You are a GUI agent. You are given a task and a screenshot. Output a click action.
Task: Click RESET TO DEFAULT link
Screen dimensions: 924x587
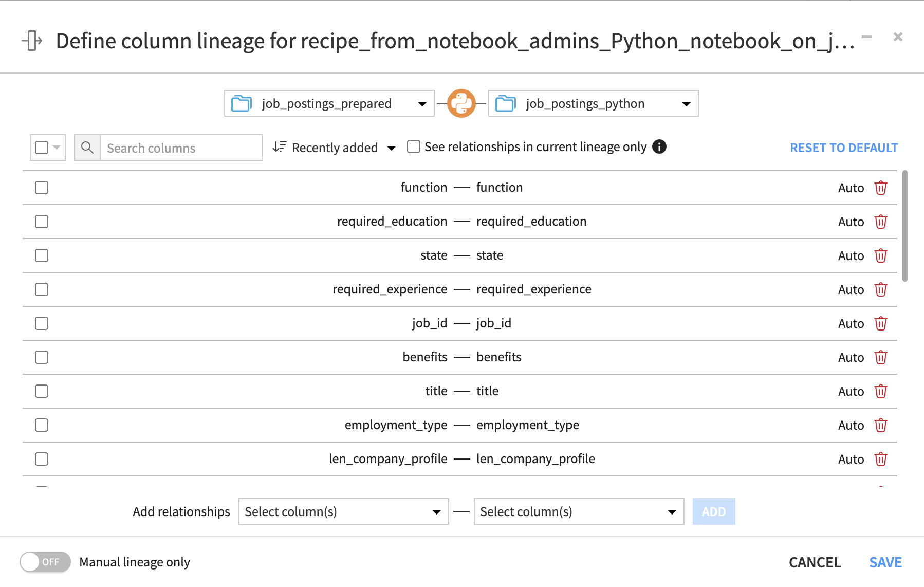tap(844, 148)
